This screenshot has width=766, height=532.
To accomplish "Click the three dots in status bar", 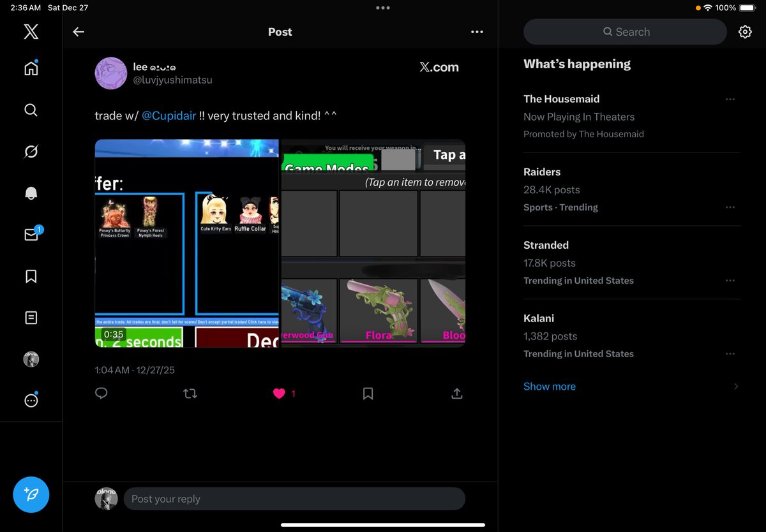I will [x=383, y=8].
